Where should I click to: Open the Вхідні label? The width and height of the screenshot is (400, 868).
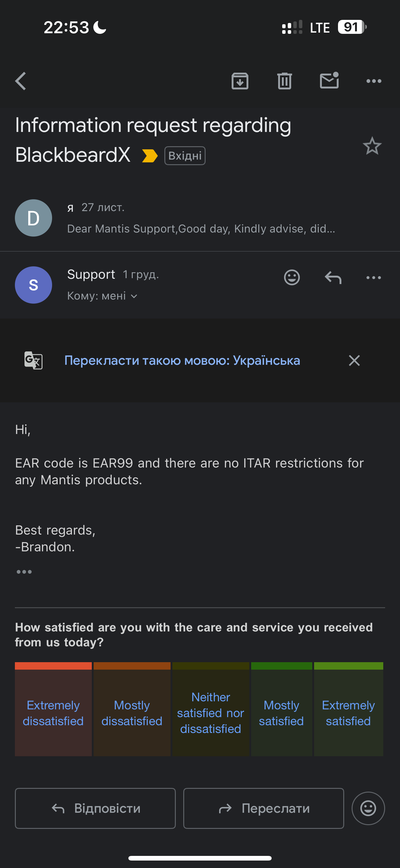point(185,156)
